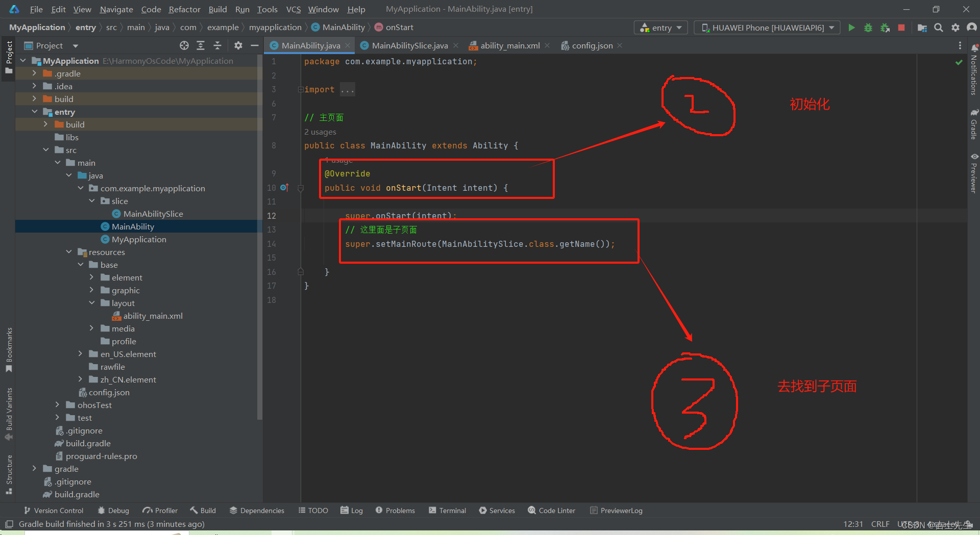Collapse all project tree nodes icon
Image resolution: width=980 pixels, height=535 pixels.
[217, 45]
